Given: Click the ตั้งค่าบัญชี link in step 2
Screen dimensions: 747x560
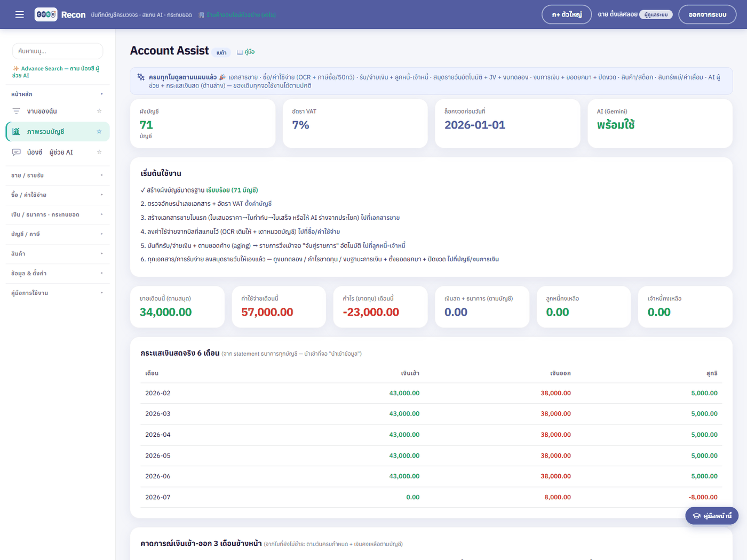Looking at the screenshot, I should tap(258, 204).
